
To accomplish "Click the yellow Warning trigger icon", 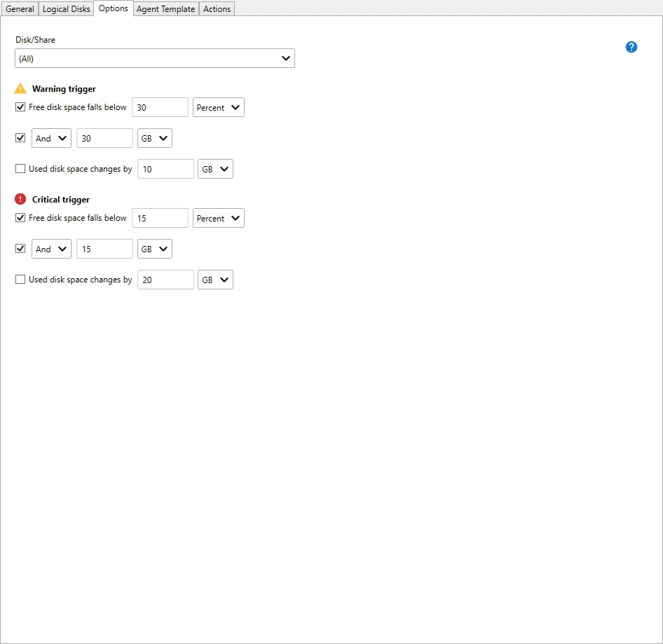I will tap(20, 89).
